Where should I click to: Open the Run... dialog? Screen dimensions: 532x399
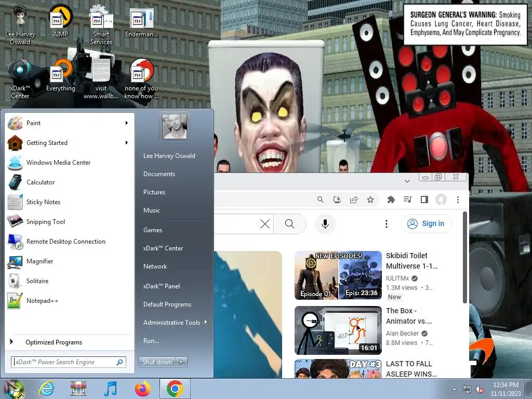click(151, 341)
